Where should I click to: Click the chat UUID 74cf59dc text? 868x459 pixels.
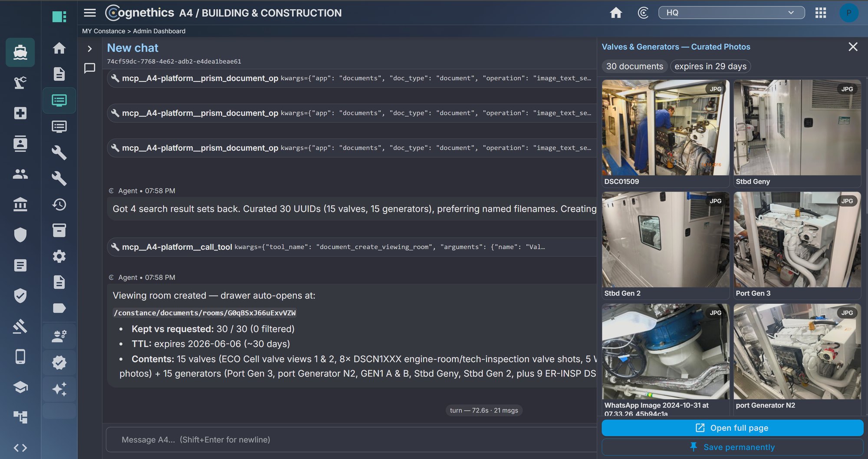[x=174, y=62]
